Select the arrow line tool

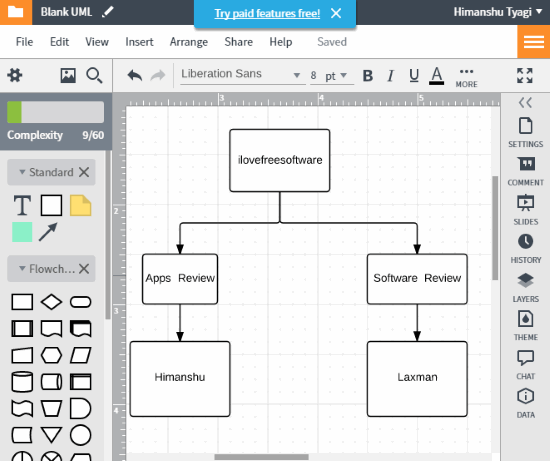tap(48, 232)
